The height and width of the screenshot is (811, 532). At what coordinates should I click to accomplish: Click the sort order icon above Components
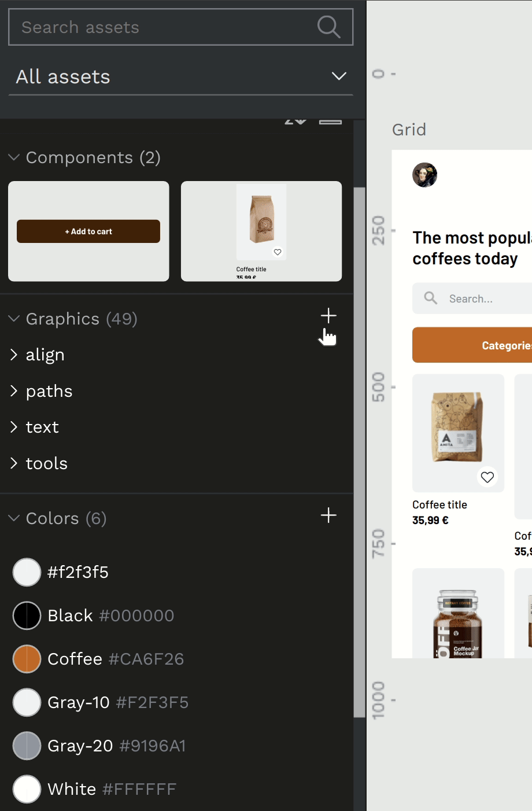pos(295,121)
